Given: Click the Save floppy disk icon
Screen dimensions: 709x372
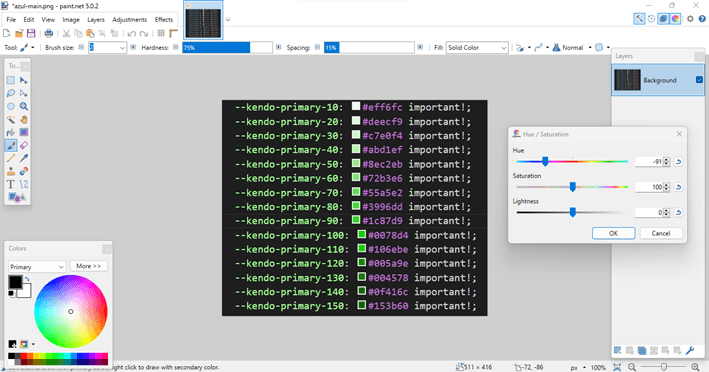Looking at the screenshot, I should point(31,33).
